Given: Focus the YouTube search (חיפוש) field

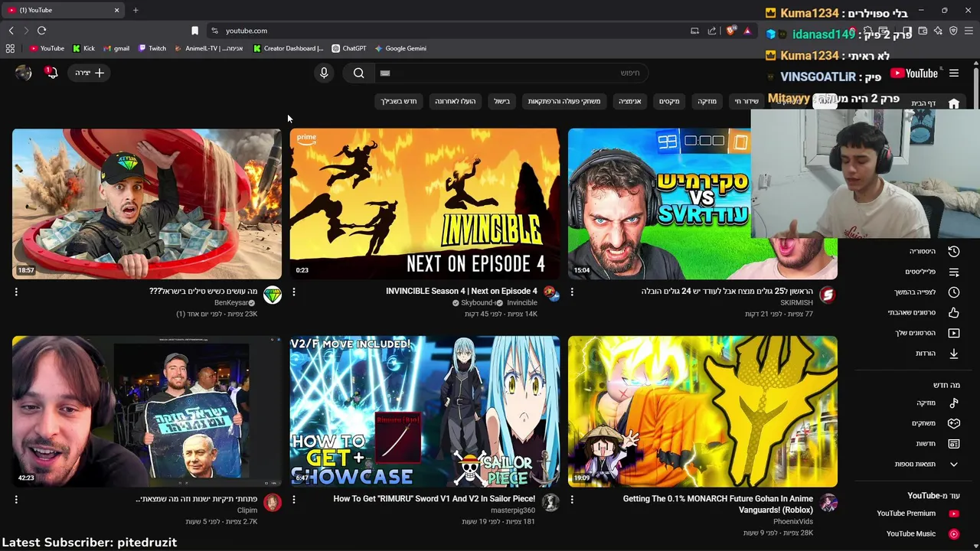Looking at the screenshot, I should tap(511, 73).
